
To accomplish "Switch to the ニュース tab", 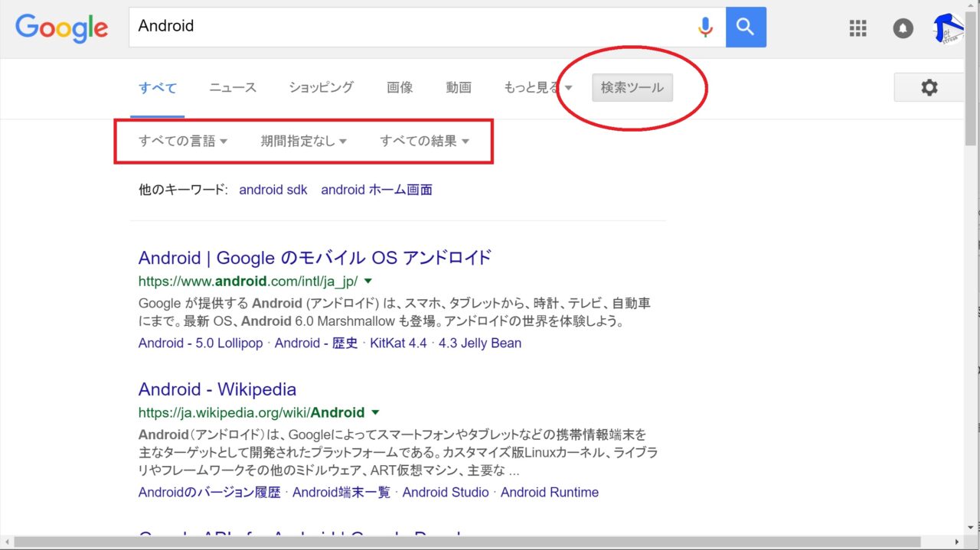I will [x=233, y=88].
